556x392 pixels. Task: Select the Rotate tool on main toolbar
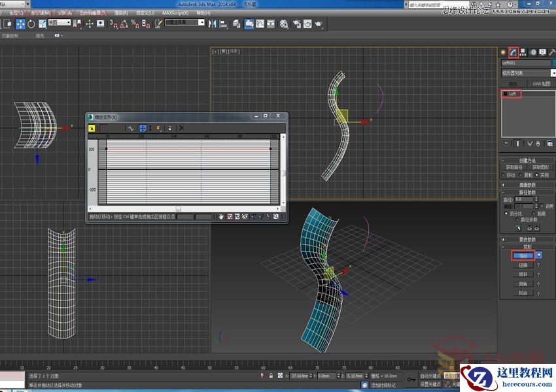click(31, 24)
